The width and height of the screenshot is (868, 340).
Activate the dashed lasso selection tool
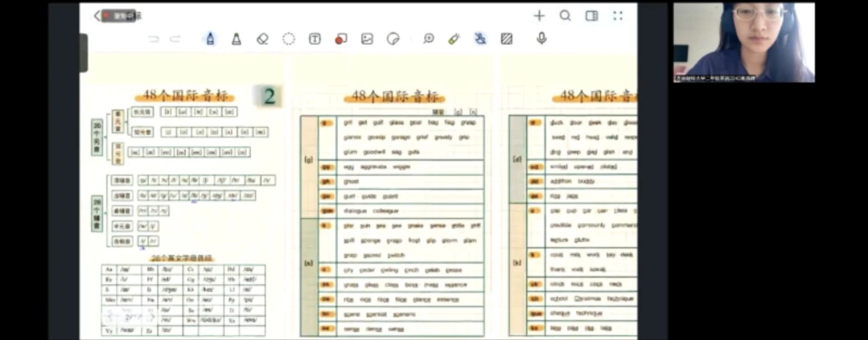tap(289, 39)
